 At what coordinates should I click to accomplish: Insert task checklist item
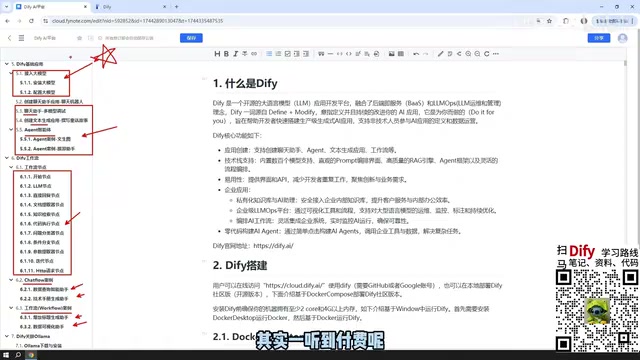tap(287, 53)
